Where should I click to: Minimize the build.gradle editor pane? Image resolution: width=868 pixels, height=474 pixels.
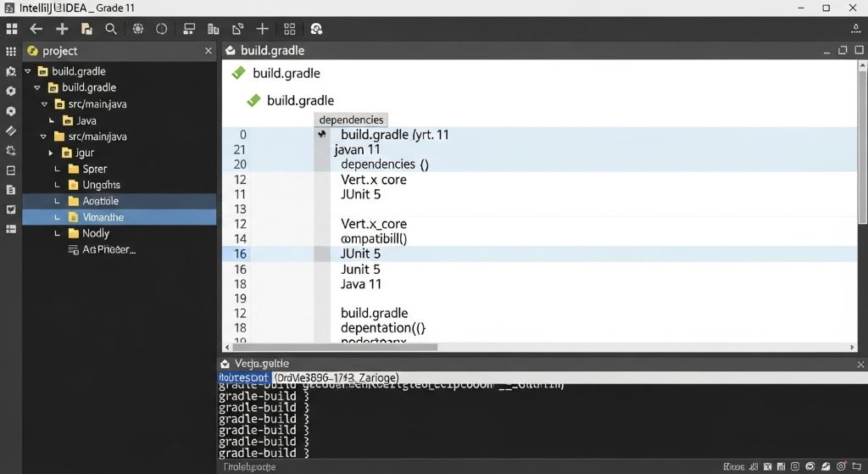826,51
